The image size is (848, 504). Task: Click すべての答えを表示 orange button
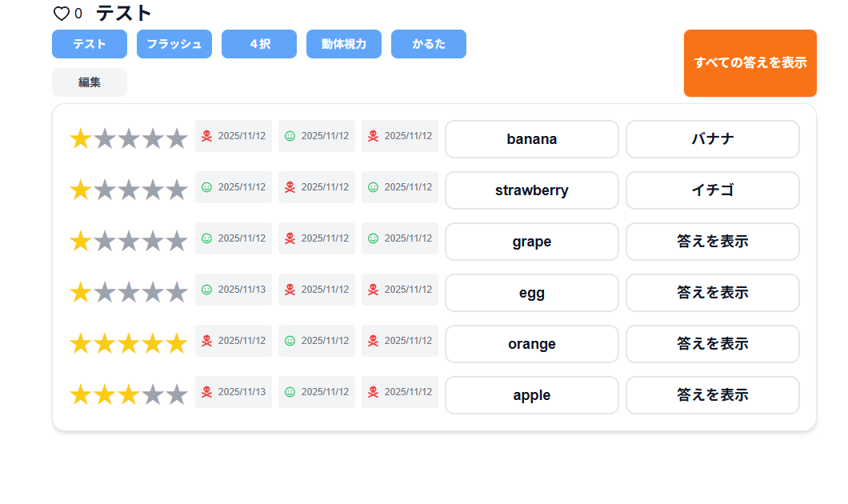[x=750, y=63]
